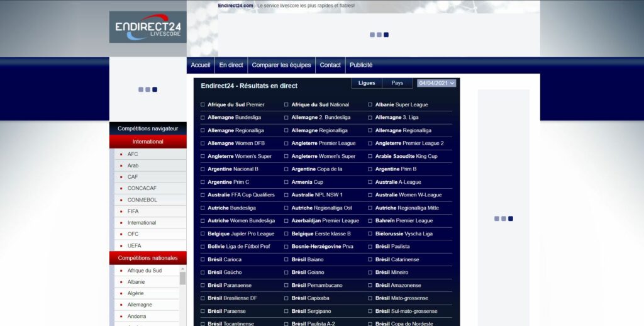Check the Allemagne 3. Liga box
Viewport: 644px width, 326px height.
click(x=370, y=118)
